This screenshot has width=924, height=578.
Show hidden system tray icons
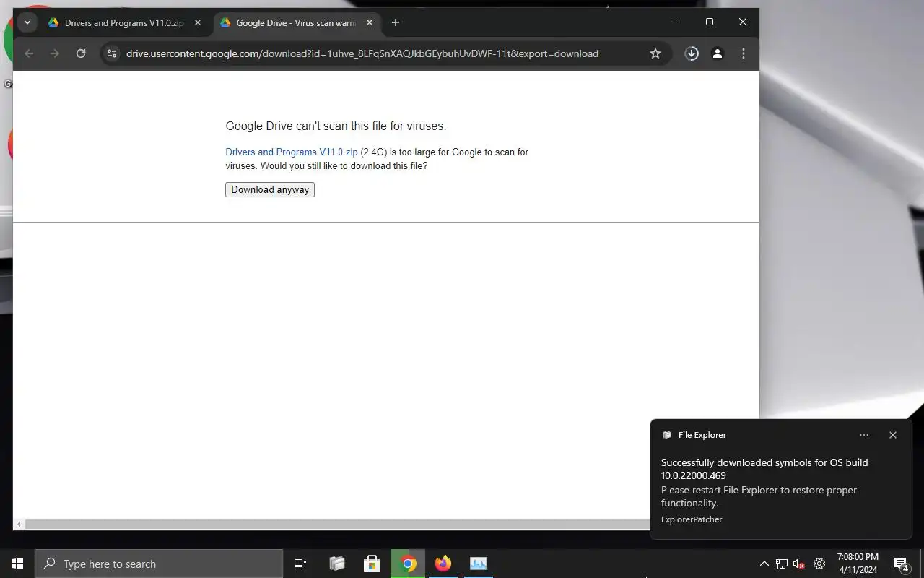pos(764,564)
